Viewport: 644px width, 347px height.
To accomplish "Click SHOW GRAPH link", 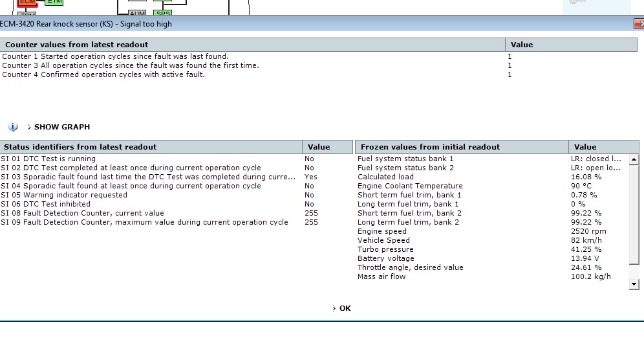I will (x=62, y=127).
